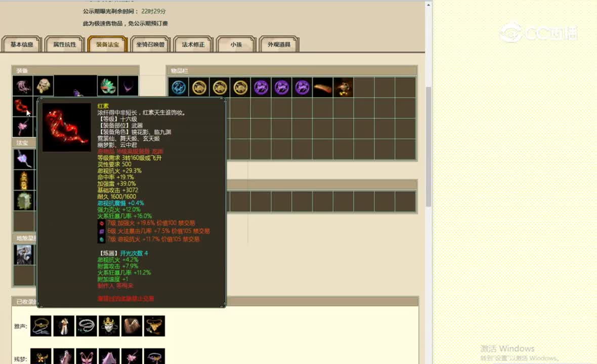The height and width of the screenshot is (364, 597).
Task: Click the 红素 item name in tooltip
Action: 103,106
